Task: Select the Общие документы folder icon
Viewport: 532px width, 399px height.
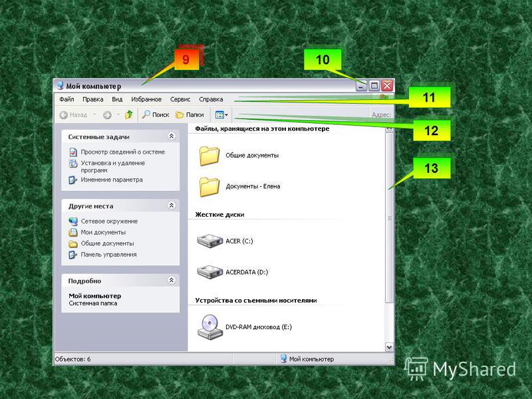Action: (209, 156)
